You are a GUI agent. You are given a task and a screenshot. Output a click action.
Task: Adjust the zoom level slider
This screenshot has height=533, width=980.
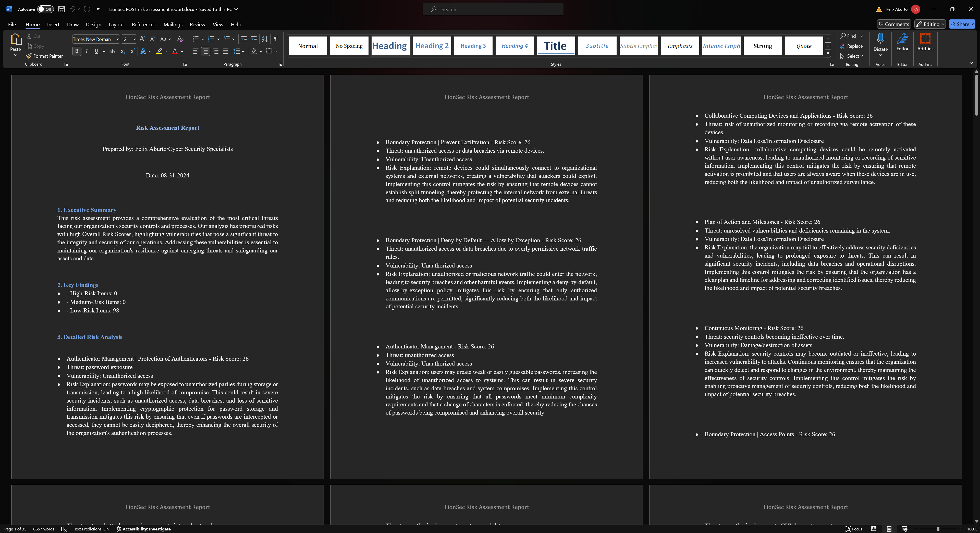click(938, 529)
